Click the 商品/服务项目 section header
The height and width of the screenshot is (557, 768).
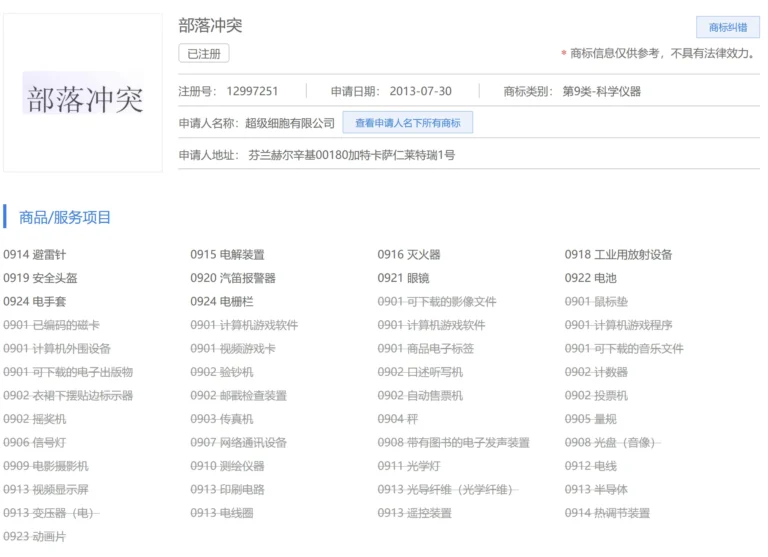click(x=65, y=217)
